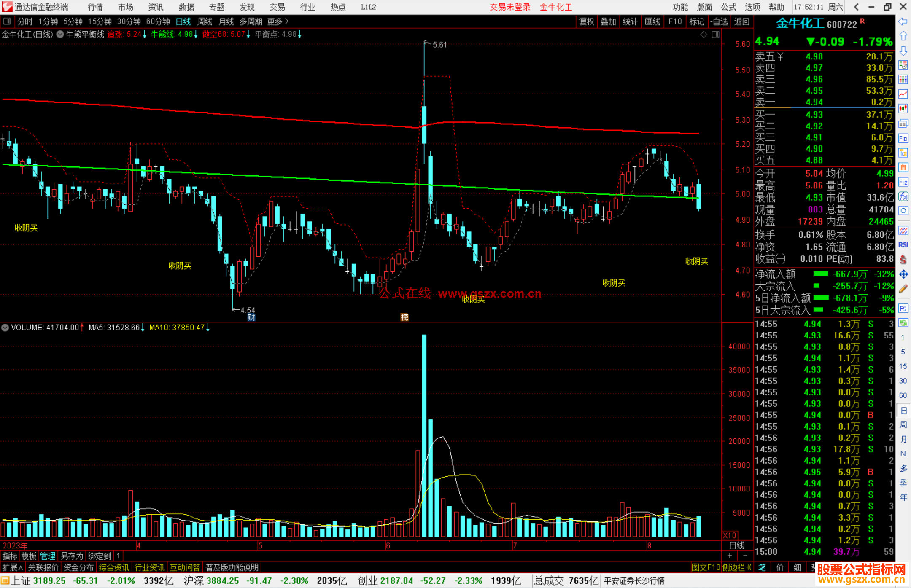
Task: Open the RSI indicator from sidebar
Action: pyautogui.click(x=903, y=245)
